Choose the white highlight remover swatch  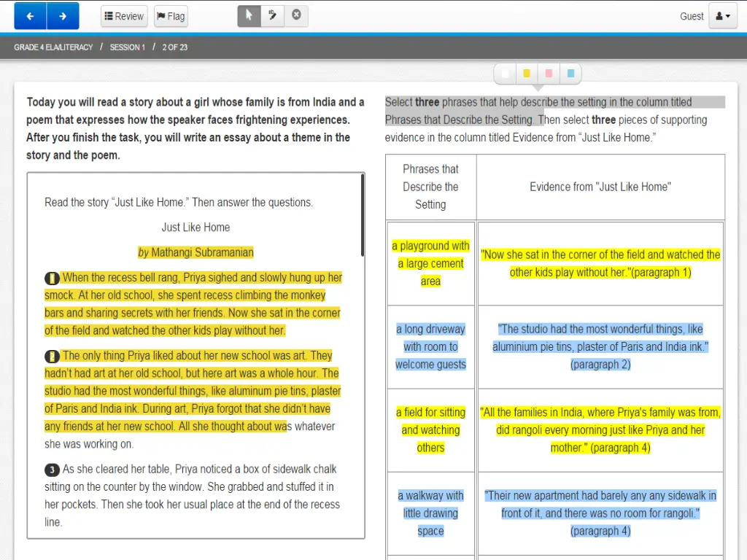click(x=506, y=74)
